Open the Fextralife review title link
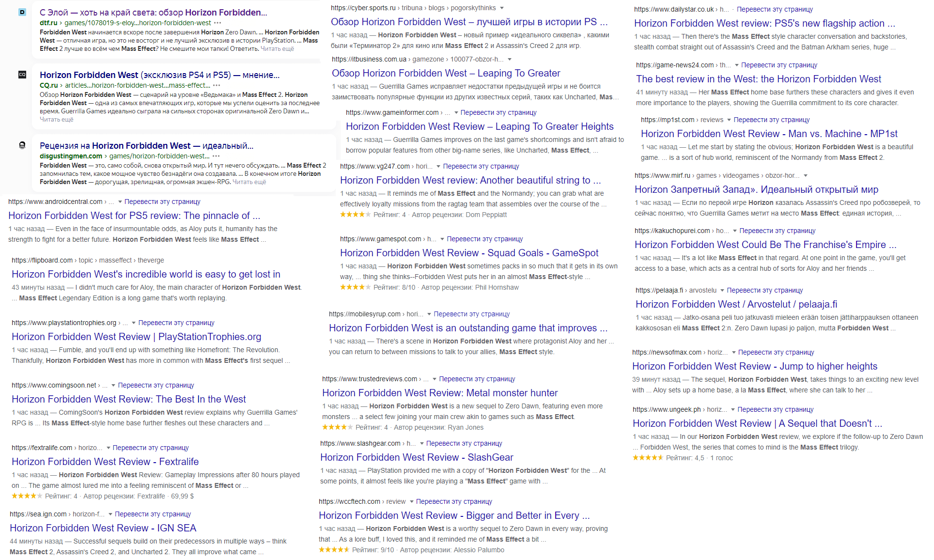The height and width of the screenshot is (560, 934). click(x=105, y=462)
